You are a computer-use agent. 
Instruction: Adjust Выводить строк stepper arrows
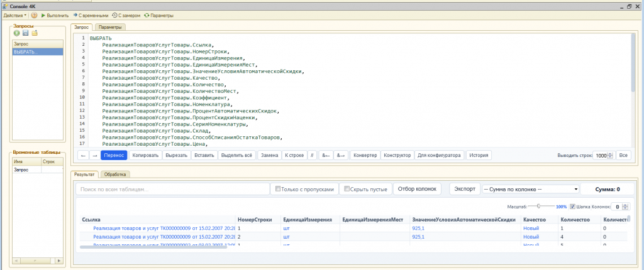click(610, 156)
